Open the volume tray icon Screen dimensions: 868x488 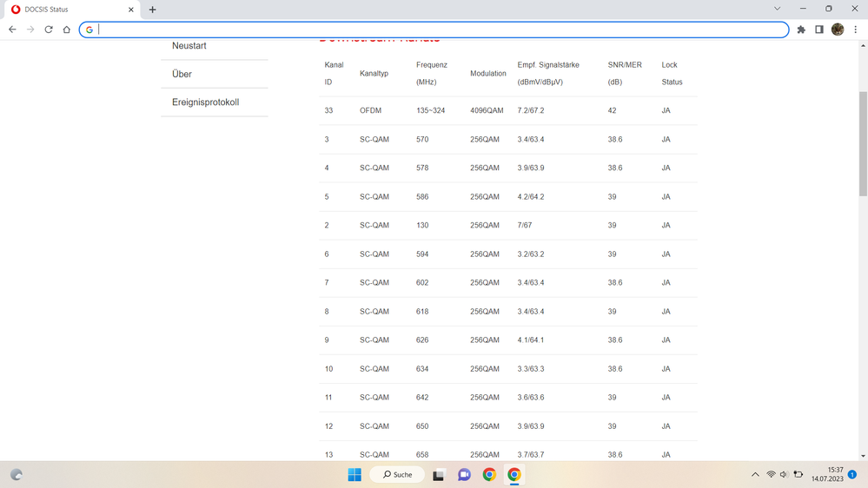(784, 474)
